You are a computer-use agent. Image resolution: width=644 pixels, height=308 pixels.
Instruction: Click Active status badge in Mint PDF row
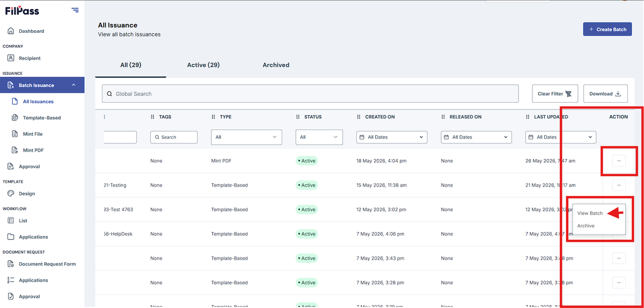(306, 161)
